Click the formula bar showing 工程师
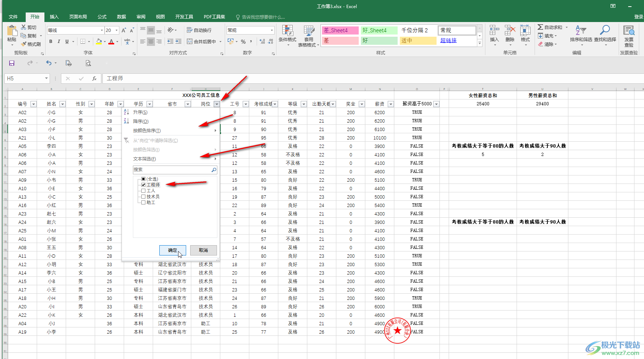The image size is (644, 359). pos(373,79)
